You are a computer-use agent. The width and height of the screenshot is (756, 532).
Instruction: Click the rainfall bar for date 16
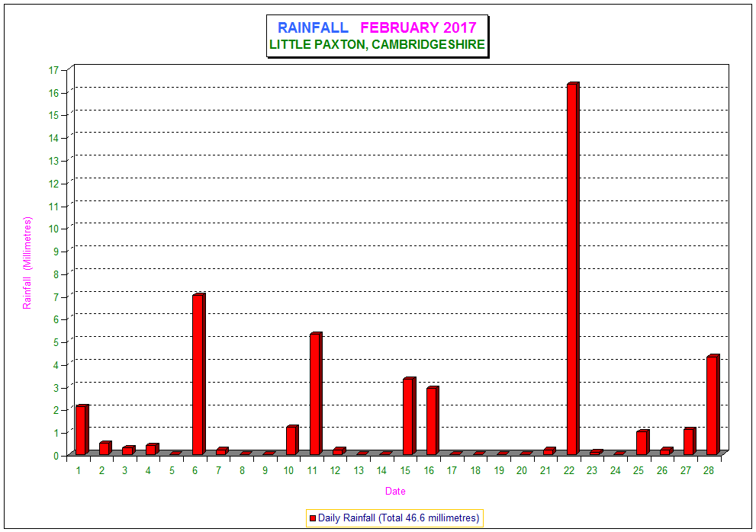click(433, 420)
